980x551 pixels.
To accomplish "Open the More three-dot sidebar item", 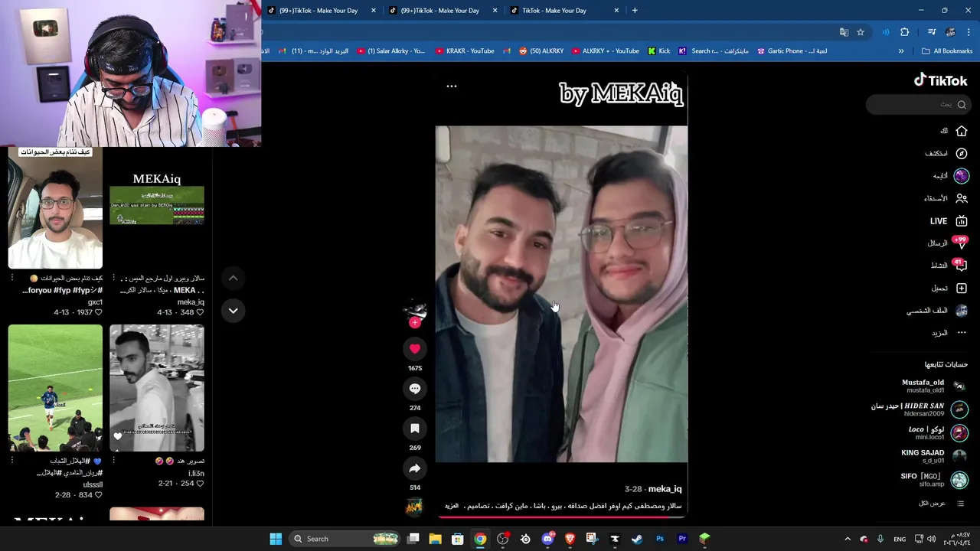I will coord(962,333).
